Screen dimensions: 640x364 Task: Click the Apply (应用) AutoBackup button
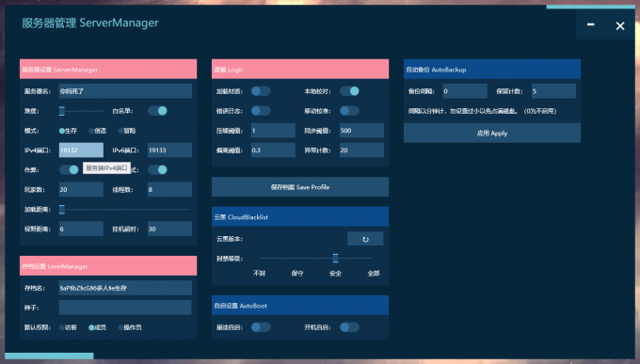492,133
